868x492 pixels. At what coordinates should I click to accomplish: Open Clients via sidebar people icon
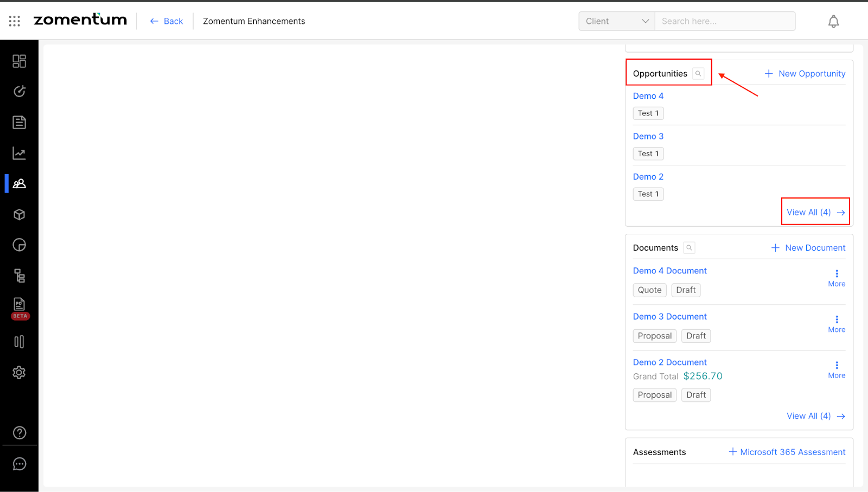[x=20, y=184]
